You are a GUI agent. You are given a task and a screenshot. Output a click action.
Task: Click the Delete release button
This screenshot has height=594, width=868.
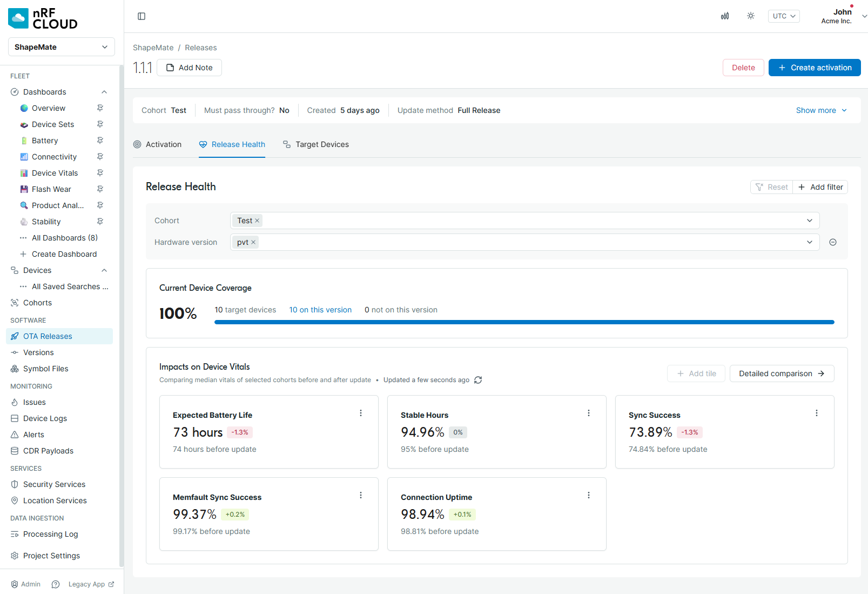(743, 68)
